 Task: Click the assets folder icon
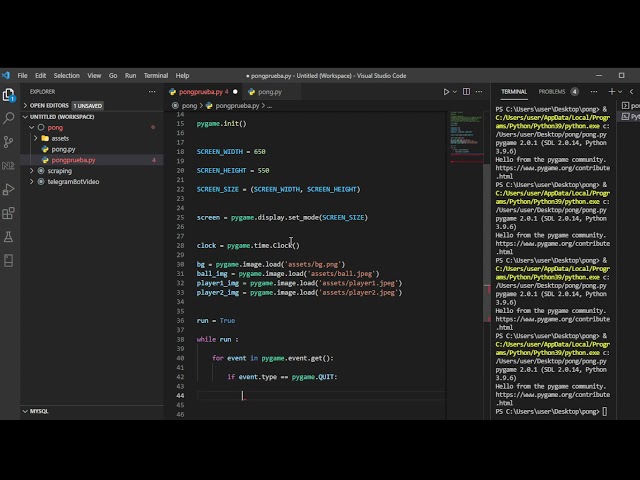coord(45,138)
